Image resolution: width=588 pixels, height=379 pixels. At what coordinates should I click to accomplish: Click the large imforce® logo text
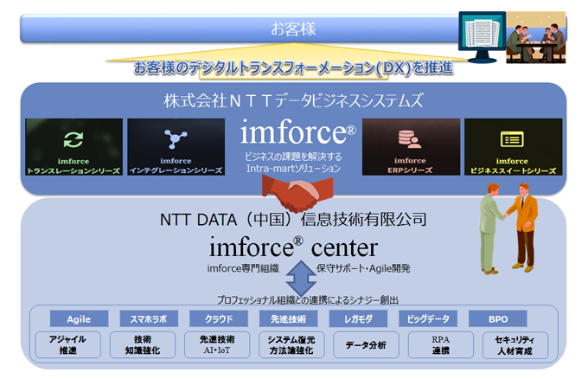tap(298, 132)
